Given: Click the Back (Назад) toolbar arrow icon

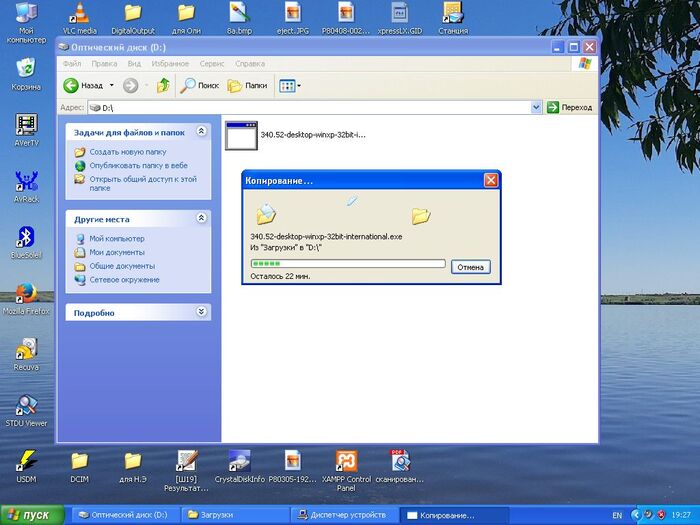Looking at the screenshot, I should 72,86.
